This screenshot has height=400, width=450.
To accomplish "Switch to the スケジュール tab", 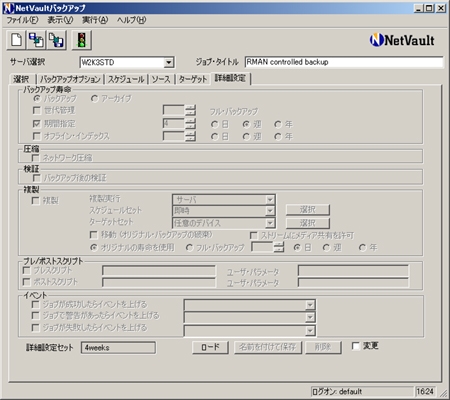I will (x=126, y=79).
